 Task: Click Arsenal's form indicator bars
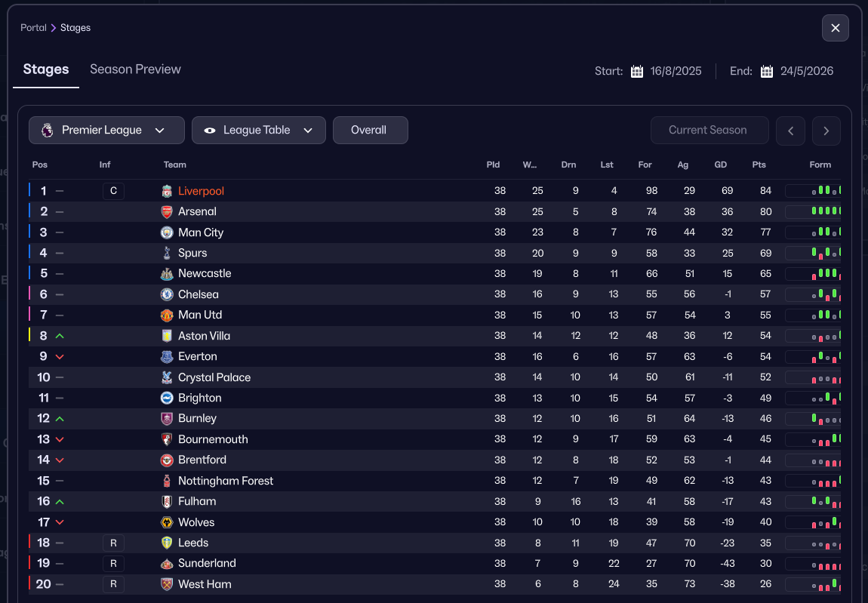click(814, 212)
